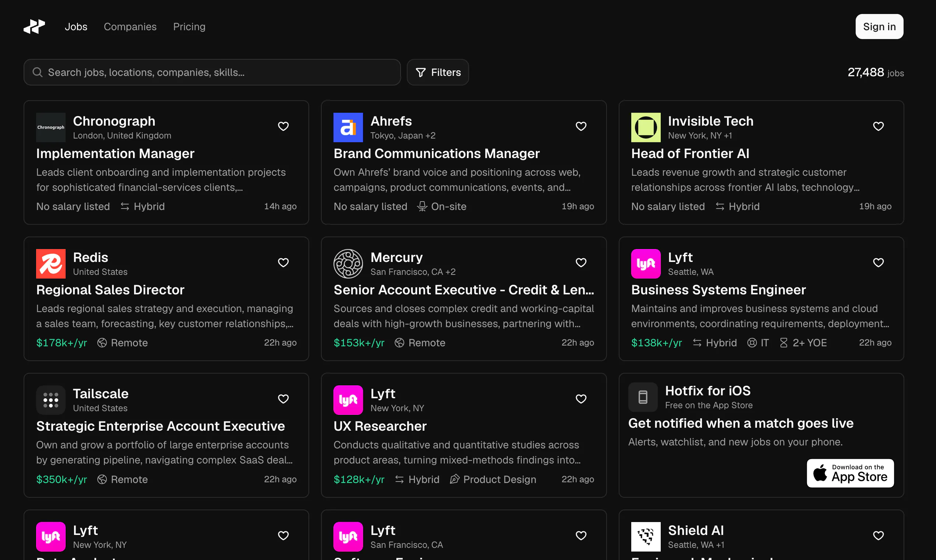Click the On-site label on Ahrefs card
The width and height of the screenshot is (936, 560).
(442, 206)
